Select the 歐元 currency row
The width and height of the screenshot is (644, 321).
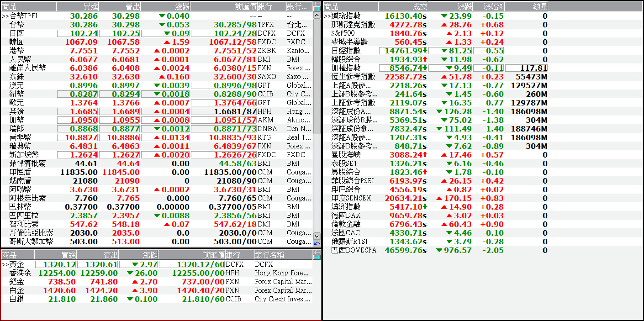157,103
